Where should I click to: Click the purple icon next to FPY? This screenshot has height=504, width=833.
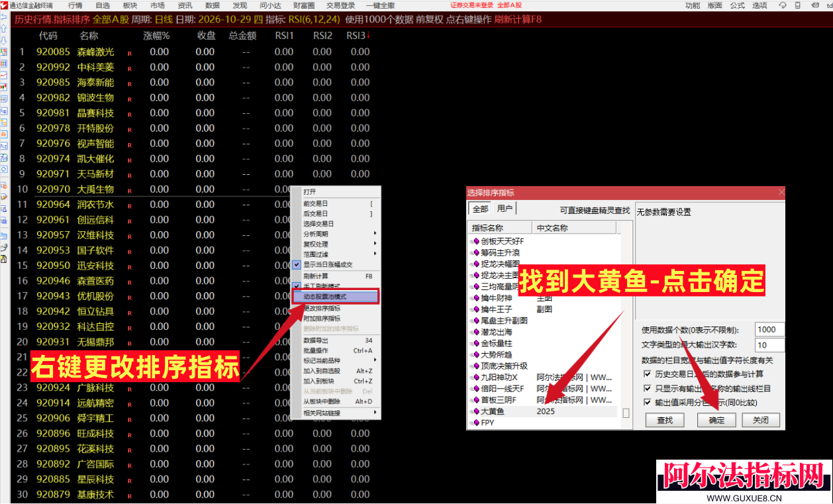tap(474, 423)
